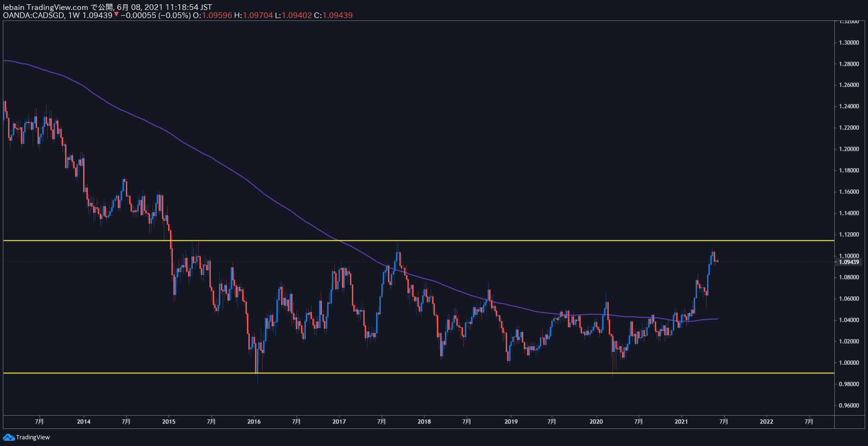868x446 pixels.
Task: Click the 2019 label on time axis
Action: [x=511, y=421]
